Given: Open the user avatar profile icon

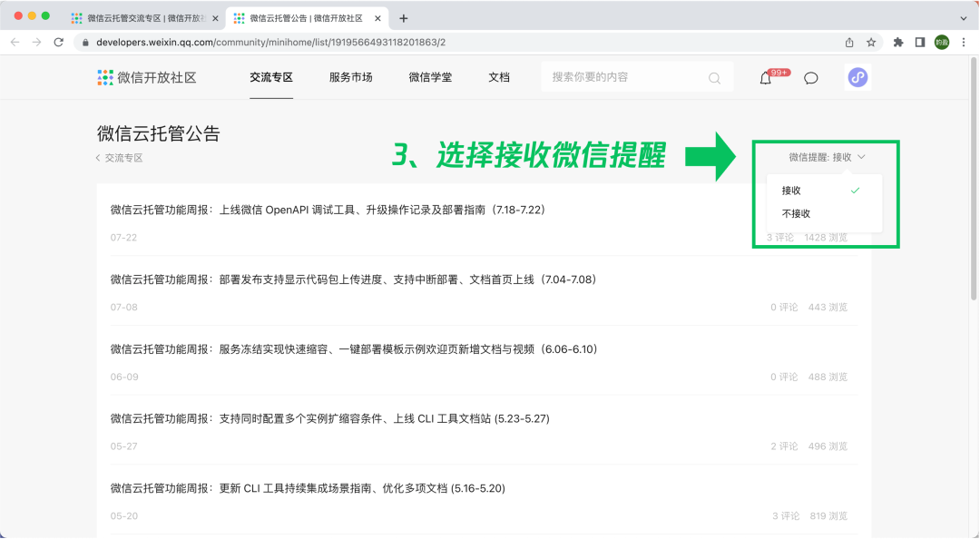Looking at the screenshot, I should pos(857,77).
